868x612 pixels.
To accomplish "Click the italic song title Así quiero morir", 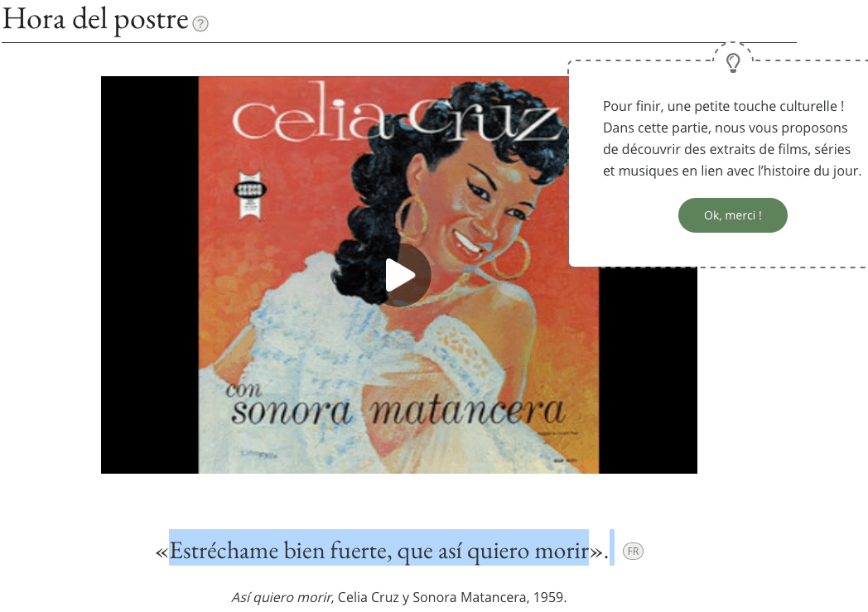I will 282,598.
